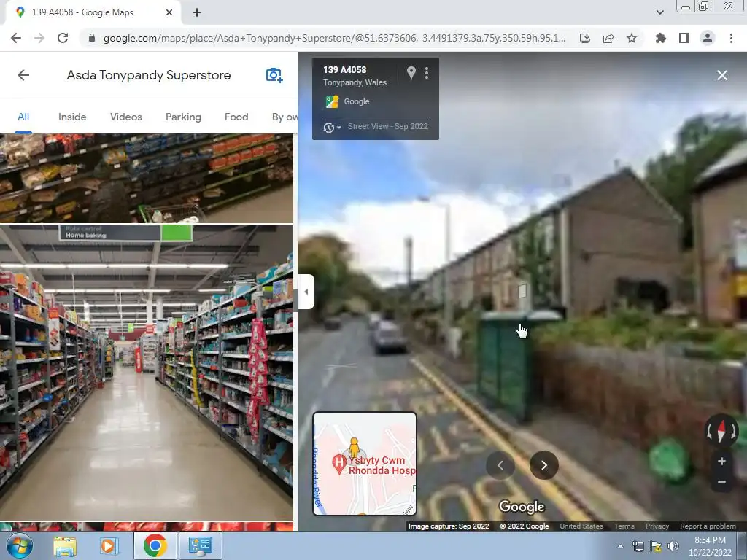Switch to the Inside tab

[x=72, y=117]
